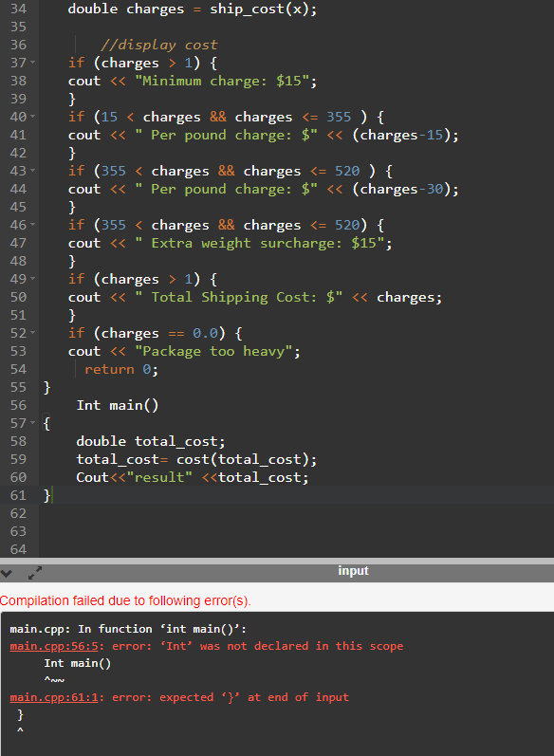This screenshot has height=756, width=554.
Task: Click 'Compilation failed due to following error(s).' message
Action: [125, 600]
